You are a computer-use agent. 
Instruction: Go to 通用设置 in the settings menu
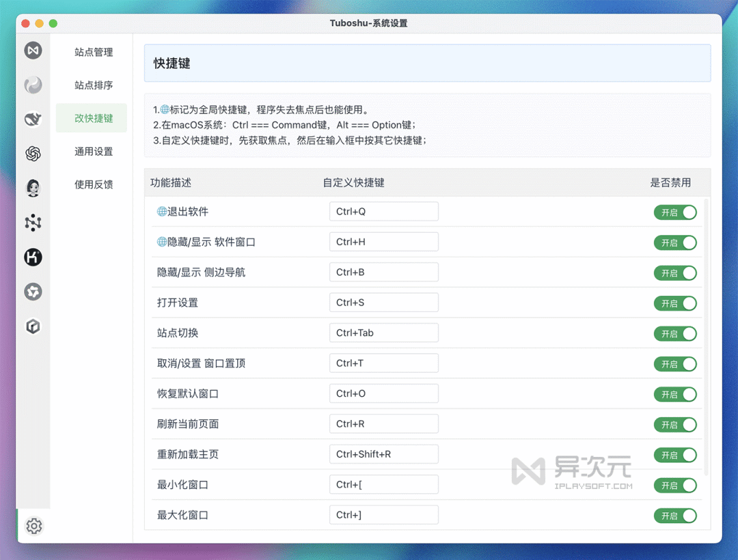coord(92,151)
